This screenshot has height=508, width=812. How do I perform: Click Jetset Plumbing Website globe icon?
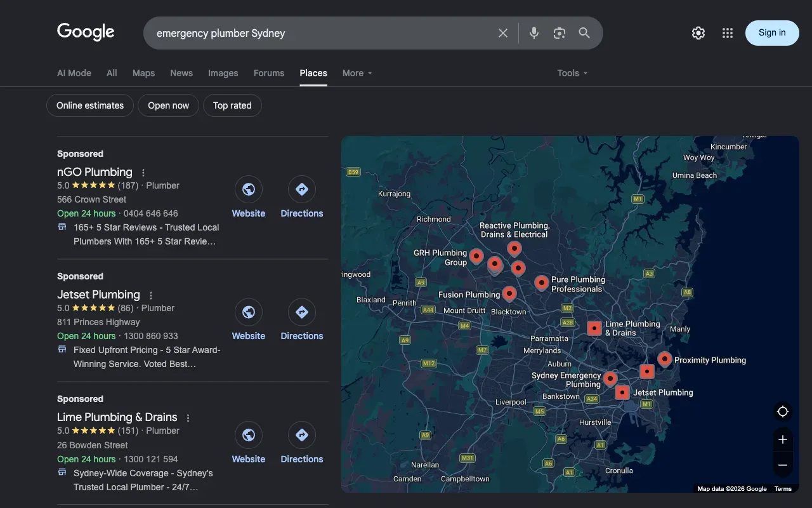(x=249, y=312)
